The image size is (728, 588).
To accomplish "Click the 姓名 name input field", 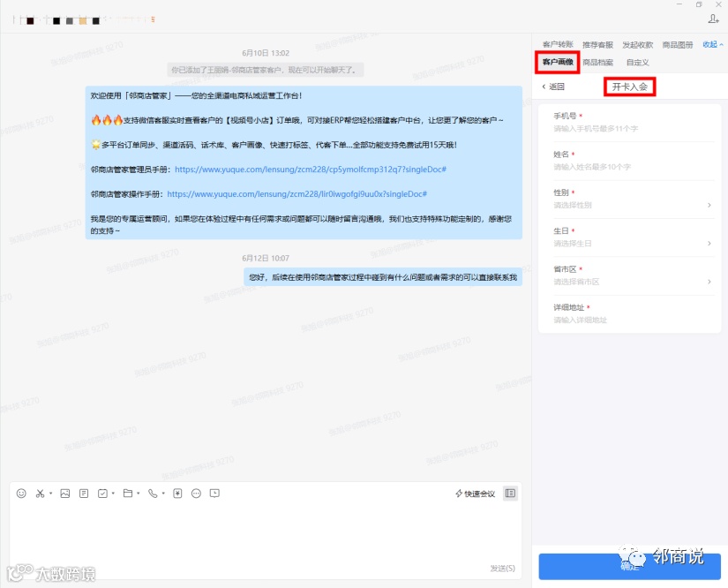I will 634,167.
